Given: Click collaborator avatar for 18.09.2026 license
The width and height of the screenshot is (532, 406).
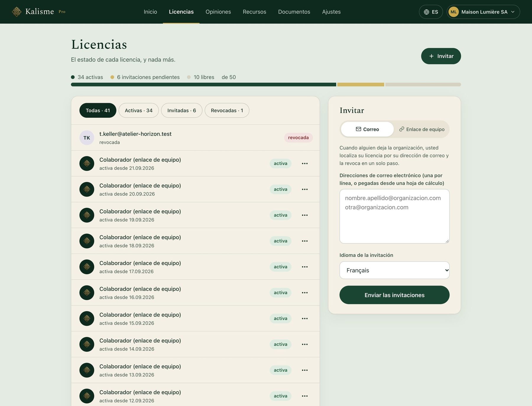Looking at the screenshot, I should point(87,241).
